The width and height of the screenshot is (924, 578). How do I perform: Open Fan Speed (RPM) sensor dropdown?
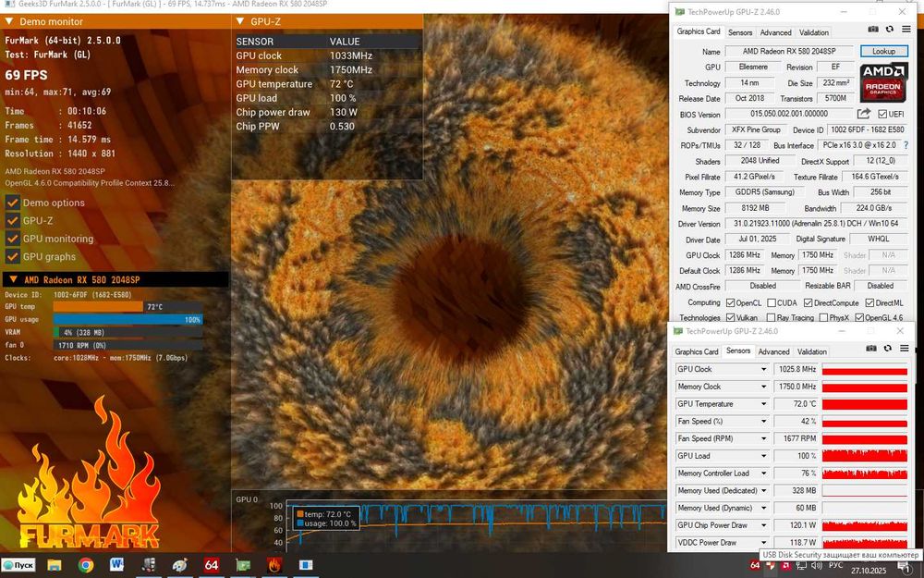(x=764, y=438)
